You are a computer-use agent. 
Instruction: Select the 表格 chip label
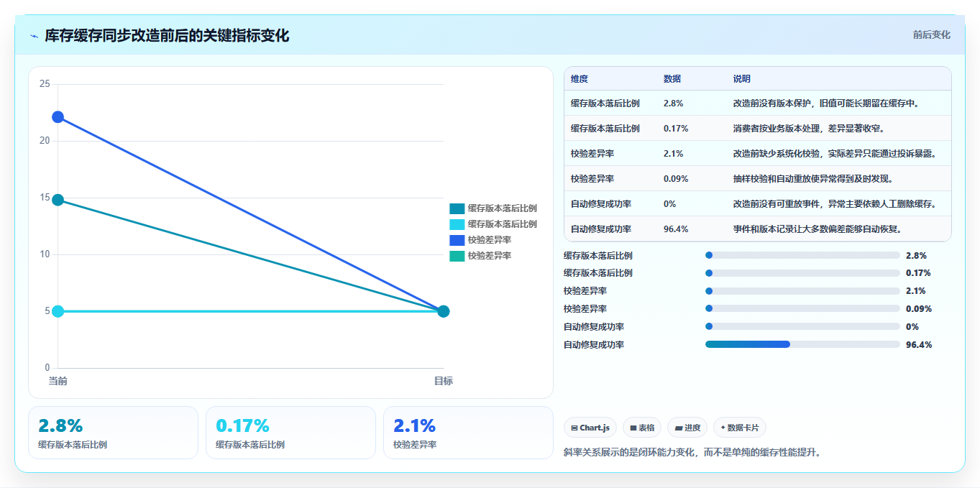click(x=646, y=428)
